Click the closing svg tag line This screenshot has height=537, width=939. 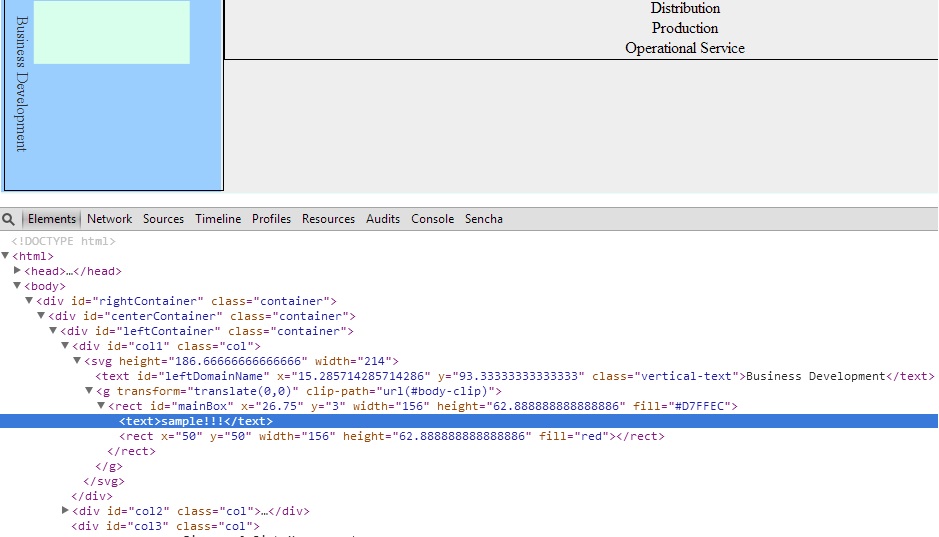click(104, 481)
